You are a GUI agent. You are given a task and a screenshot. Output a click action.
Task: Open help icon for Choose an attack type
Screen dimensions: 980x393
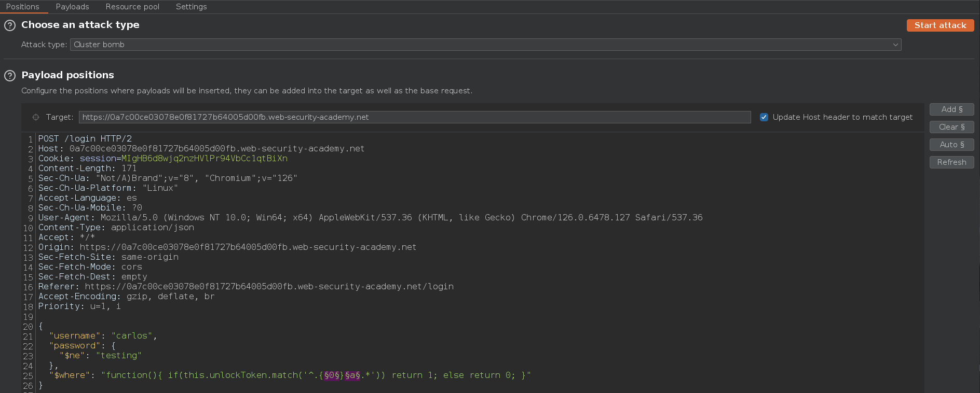10,25
